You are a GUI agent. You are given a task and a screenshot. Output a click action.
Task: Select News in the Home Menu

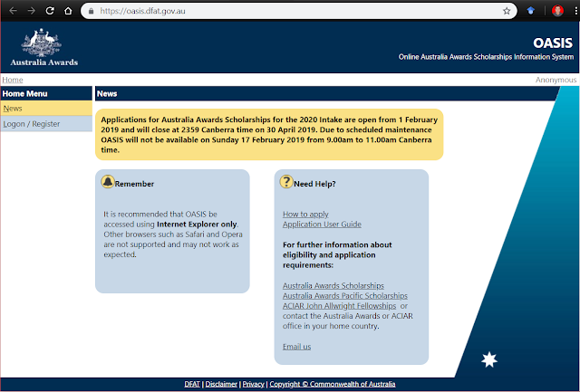[x=46, y=109]
